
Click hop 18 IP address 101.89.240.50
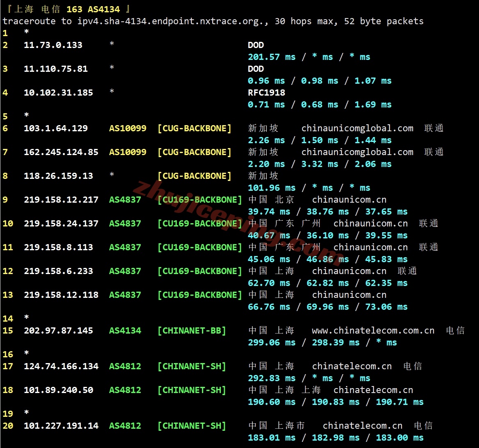click(x=58, y=390)
